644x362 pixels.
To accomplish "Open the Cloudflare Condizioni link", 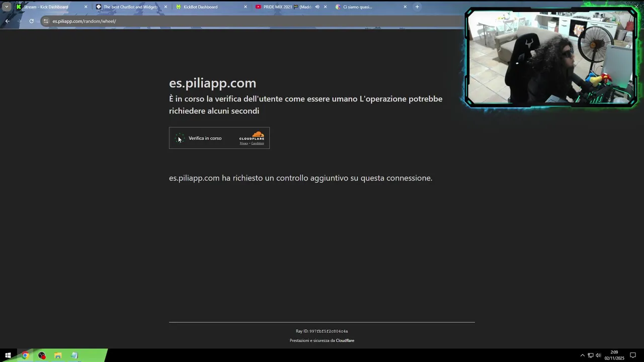I will coord(258,143).
